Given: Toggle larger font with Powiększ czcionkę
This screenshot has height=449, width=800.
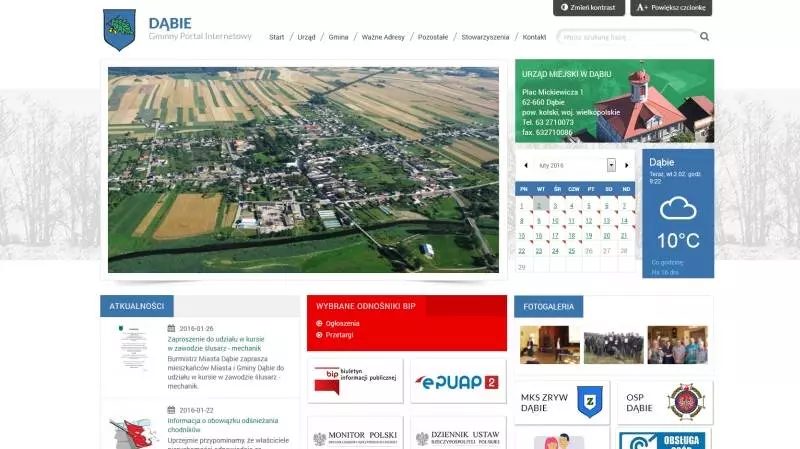Looking at the screenshot, I should (671, 8).
